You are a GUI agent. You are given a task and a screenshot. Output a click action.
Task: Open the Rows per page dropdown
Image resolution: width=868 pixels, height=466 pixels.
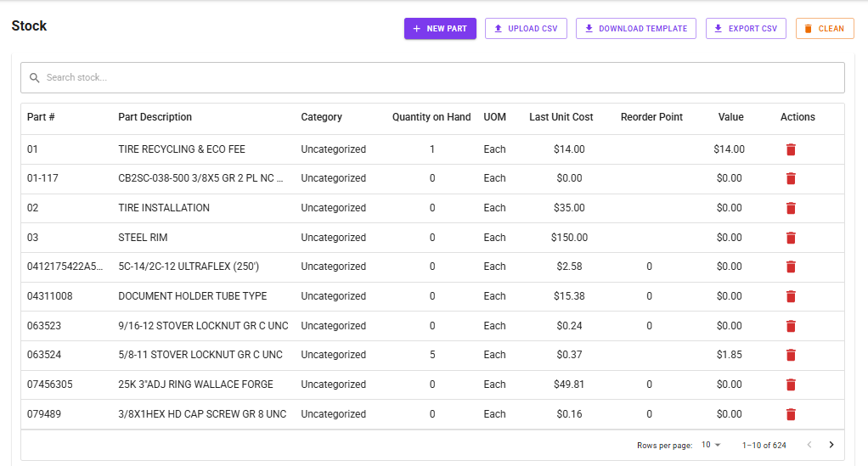pyautogui.click(x=711, y=445)
